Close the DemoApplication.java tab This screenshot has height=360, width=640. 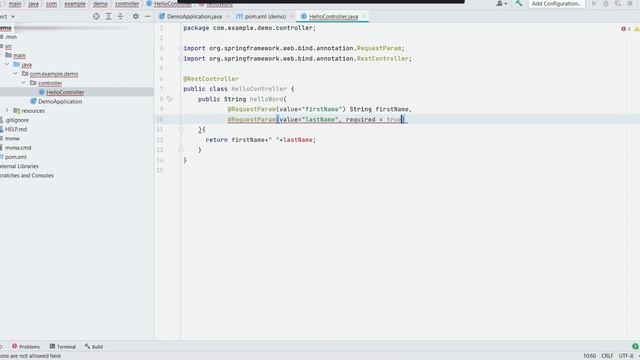tap(227, 16)
